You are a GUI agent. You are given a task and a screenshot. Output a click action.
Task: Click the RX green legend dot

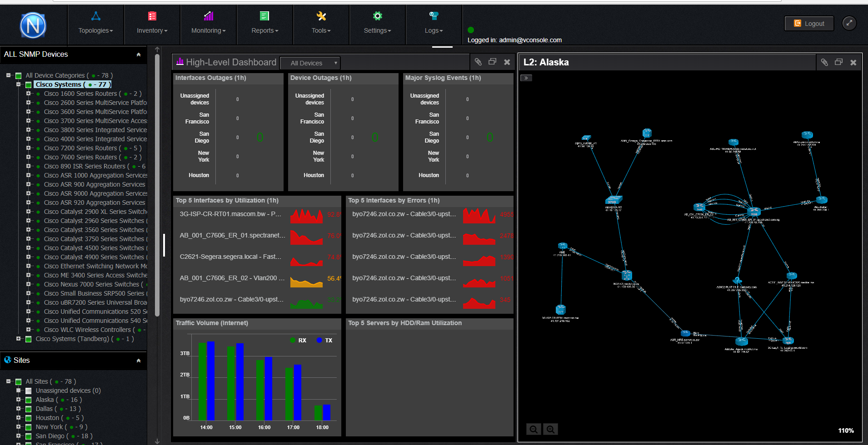[x=293, y=340]
